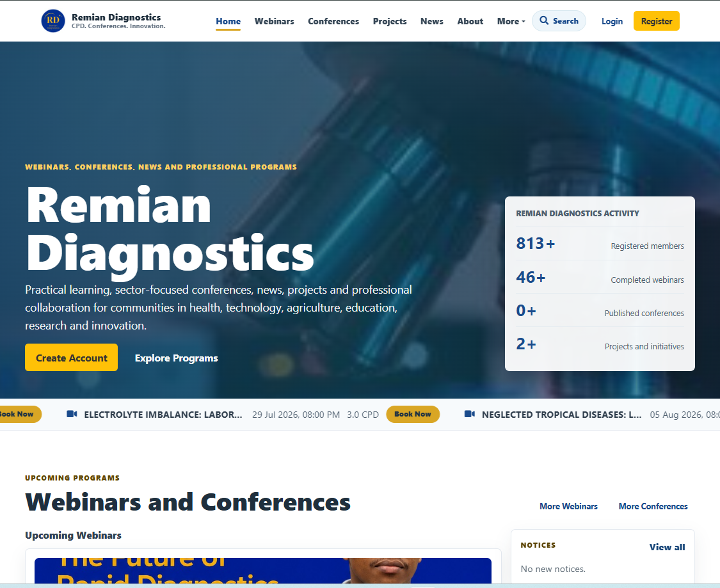Expand the More dropdown menu
720x588 pixels.
pyautogui.click(x=511, y=21)
